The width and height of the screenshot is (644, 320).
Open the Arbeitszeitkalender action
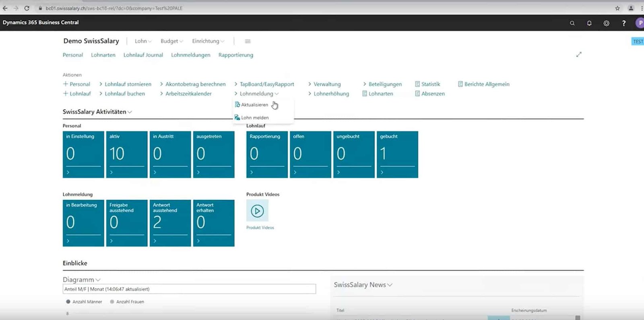tap(186, 94)
